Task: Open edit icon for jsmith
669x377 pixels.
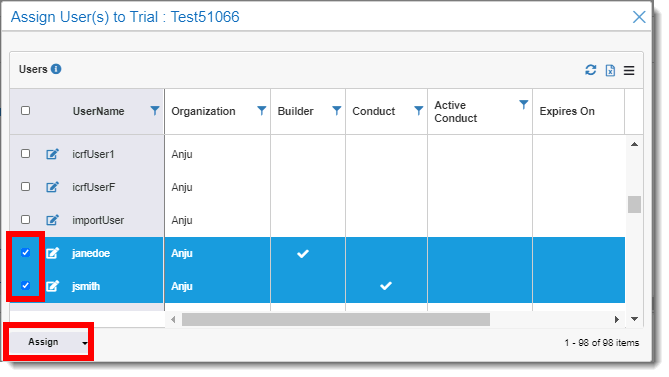Action: (52, 286)
